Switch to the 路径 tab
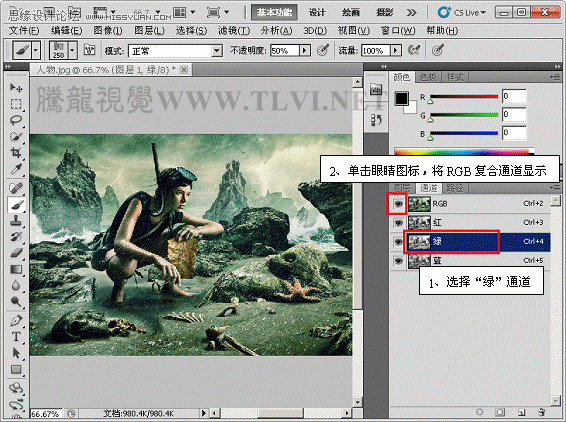This screenshot has width=566, height=422. [x=454, y=188]
